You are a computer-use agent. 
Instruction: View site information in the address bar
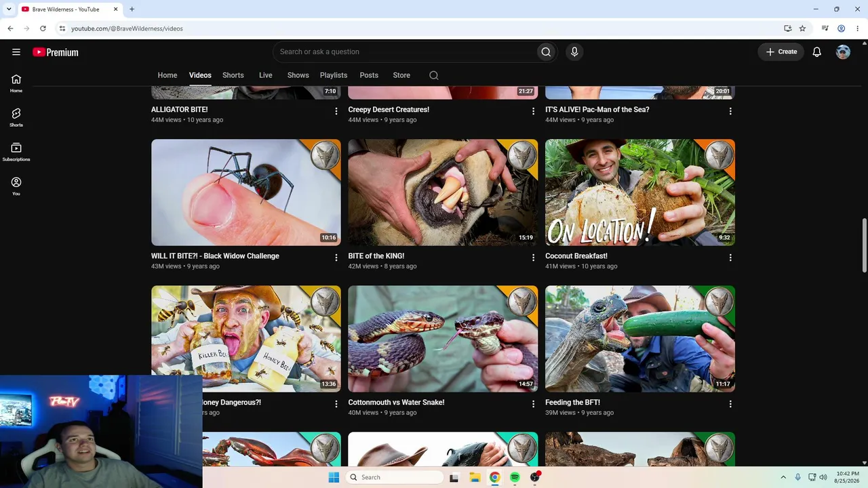point(62,28)
